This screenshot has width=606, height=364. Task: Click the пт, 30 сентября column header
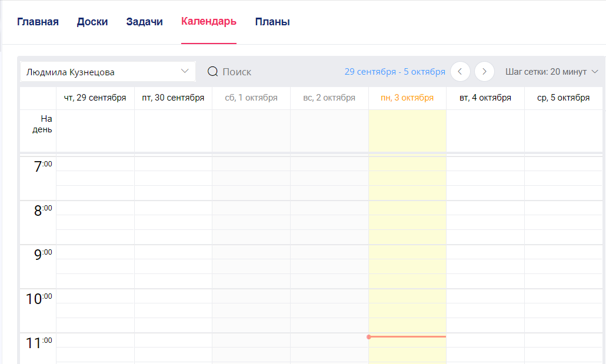[173, 98]
